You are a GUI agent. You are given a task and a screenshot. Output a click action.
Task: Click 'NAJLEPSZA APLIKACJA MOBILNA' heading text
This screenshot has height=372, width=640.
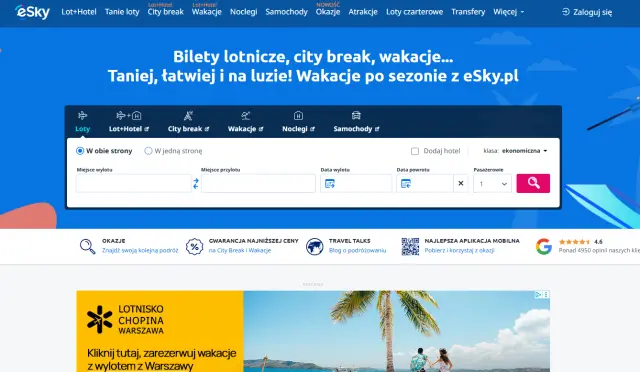click(x=472, y=241)
